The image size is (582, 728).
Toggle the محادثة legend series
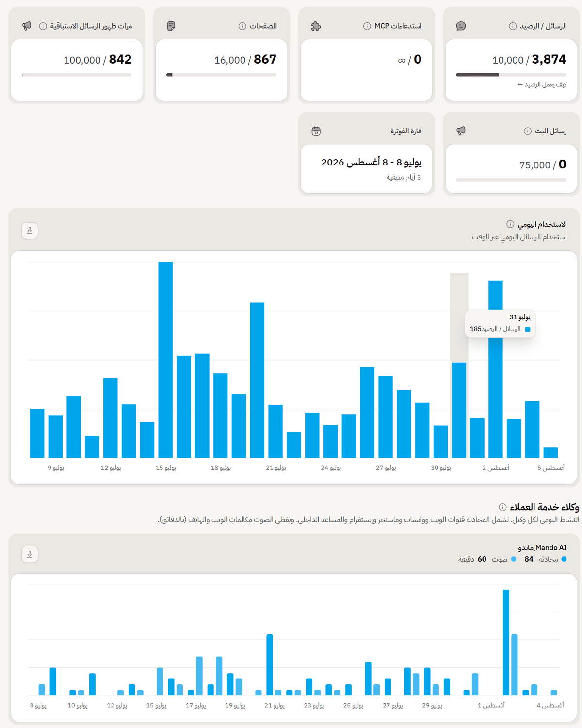coord(546,559)
